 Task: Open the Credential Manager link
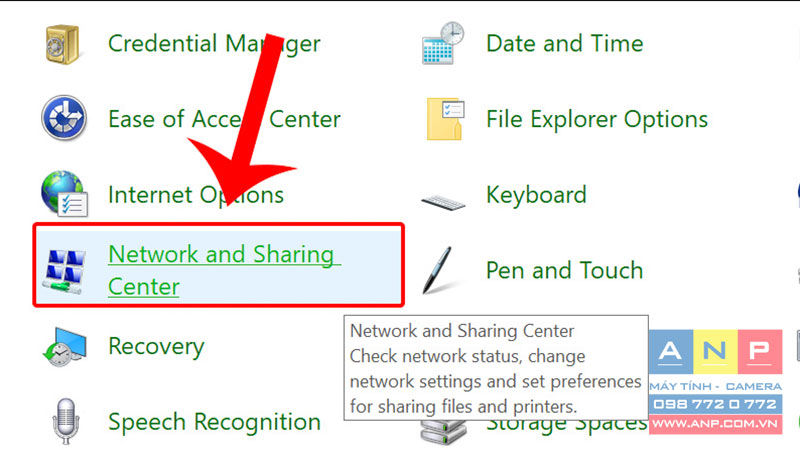tap(214, 43)
